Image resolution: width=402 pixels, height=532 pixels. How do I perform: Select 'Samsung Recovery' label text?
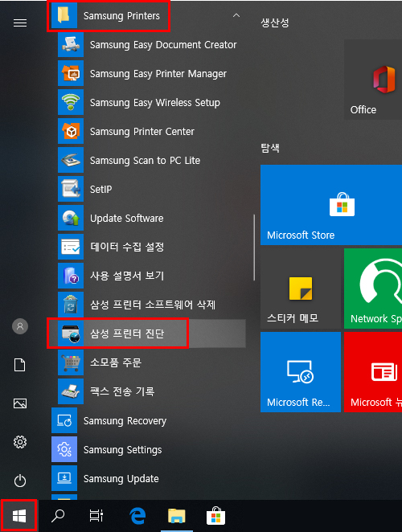tap(125, 421)
